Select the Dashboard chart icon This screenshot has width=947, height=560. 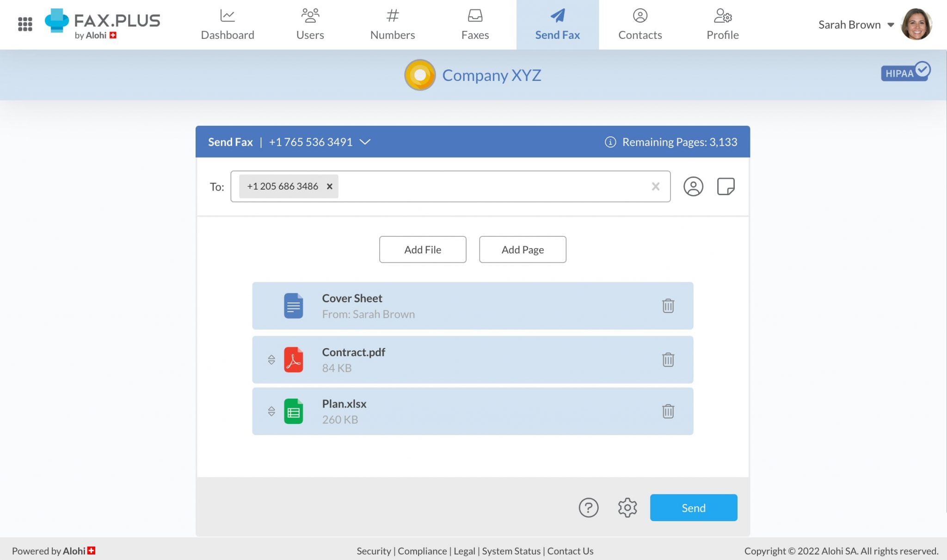227,15
